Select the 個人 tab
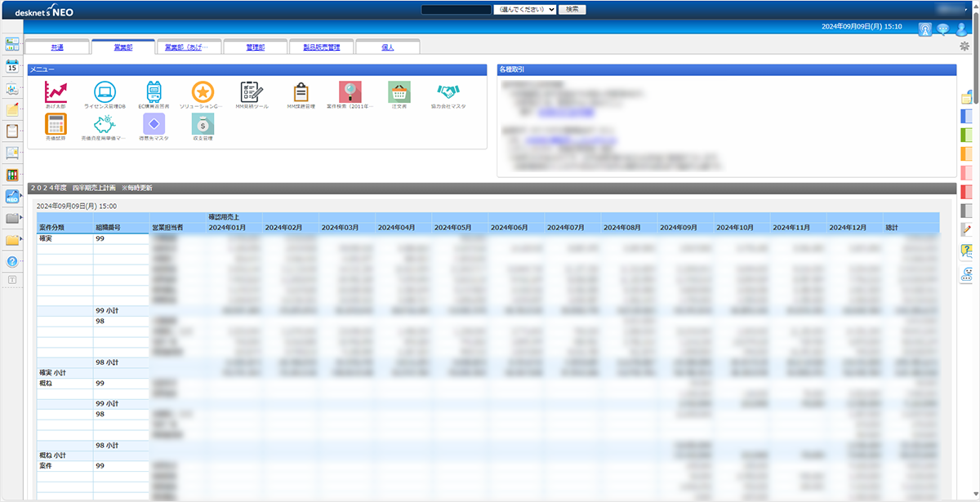The width and height of the screenshot is (980, 502). pyautogui.click(x=387, y=47)
